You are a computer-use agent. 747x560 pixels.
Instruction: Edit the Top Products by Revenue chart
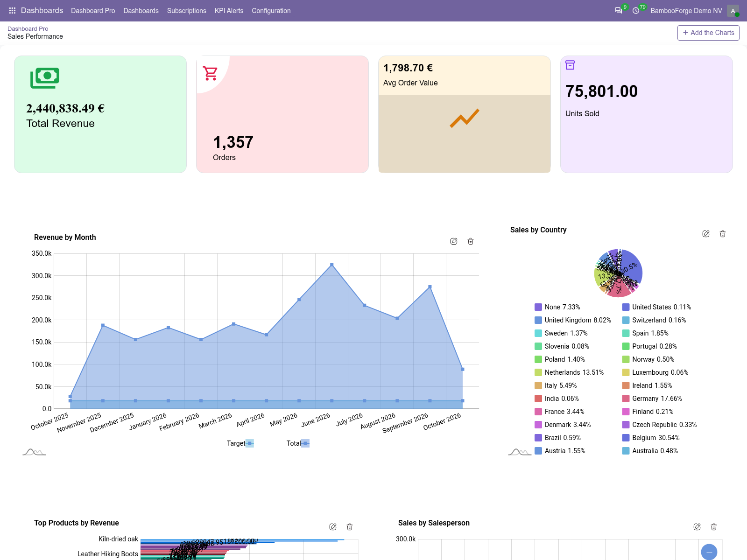[333, 527]
